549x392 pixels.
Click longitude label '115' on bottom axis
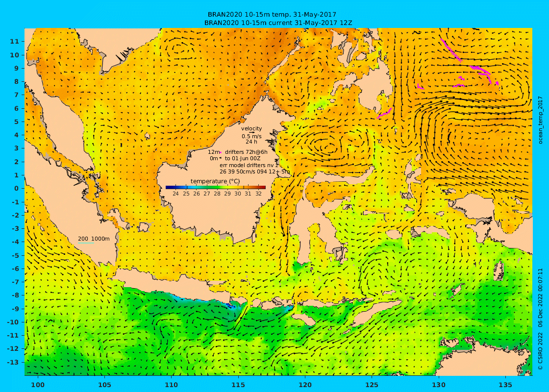point(238,385)
